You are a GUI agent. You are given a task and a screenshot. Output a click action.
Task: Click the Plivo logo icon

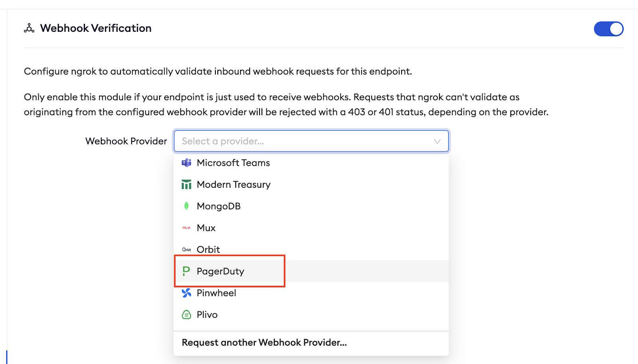(x=186, y=315)
